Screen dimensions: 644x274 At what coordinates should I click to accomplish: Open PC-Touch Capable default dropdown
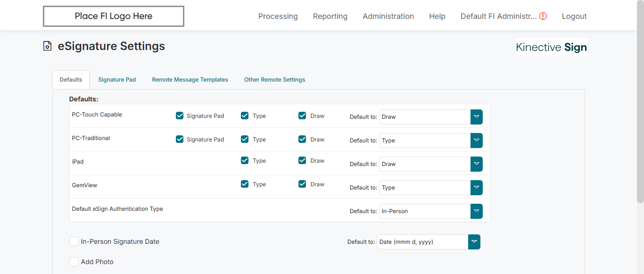click(476, 117)
